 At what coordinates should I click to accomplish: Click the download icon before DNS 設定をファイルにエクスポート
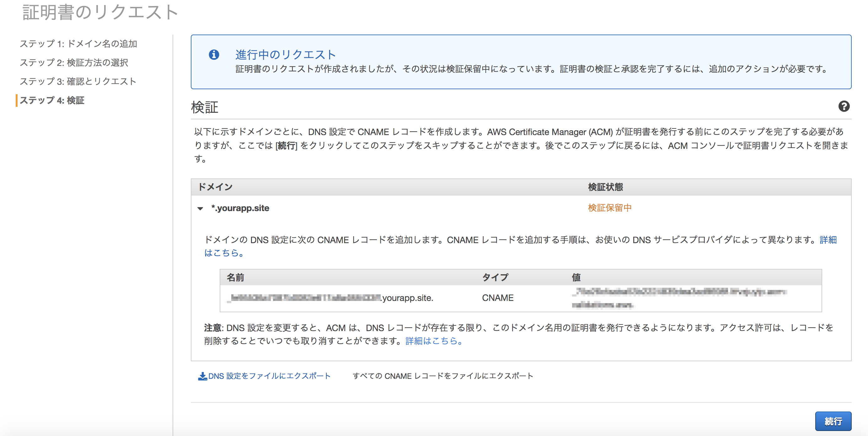click(x=202, y=375)
